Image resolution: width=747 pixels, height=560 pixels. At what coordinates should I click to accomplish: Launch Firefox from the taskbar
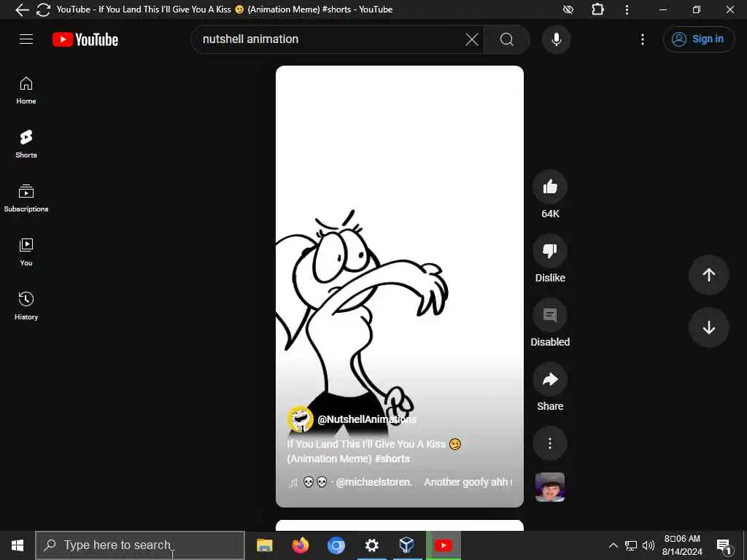pyautogui.click(x=300, y=545)
